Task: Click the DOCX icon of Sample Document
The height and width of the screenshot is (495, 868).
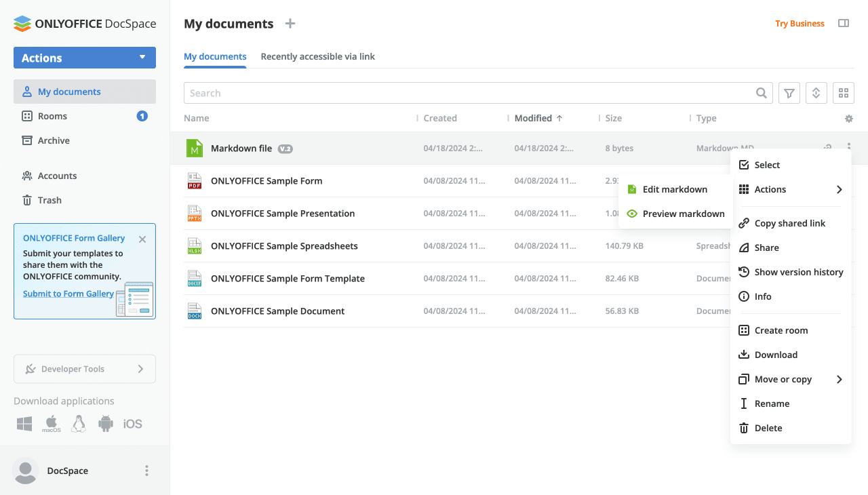Action: point(195,311)
